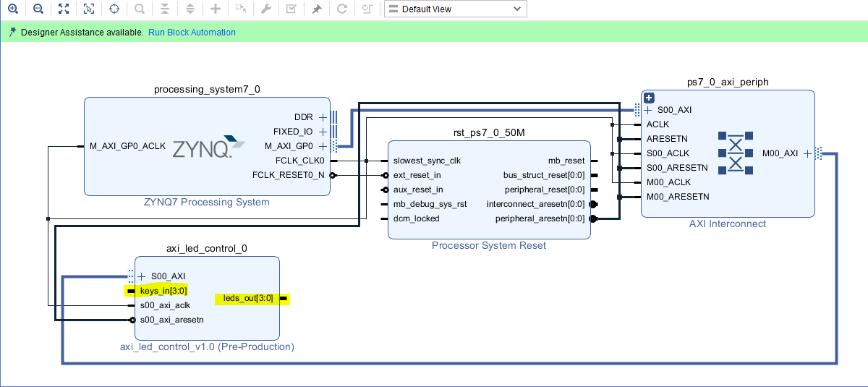Click the Zoom Out magnifier icon
The height and width of the screenshot is (387, 868).
[38, 9]
